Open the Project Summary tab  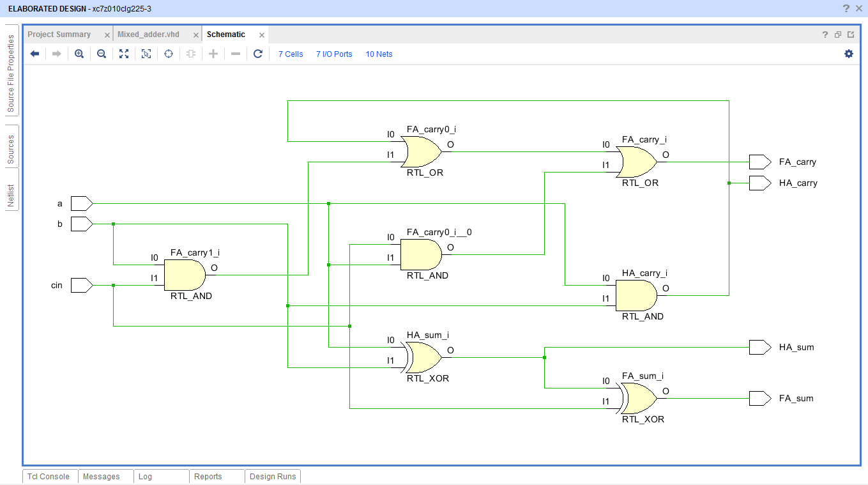[x=61, y=34]
